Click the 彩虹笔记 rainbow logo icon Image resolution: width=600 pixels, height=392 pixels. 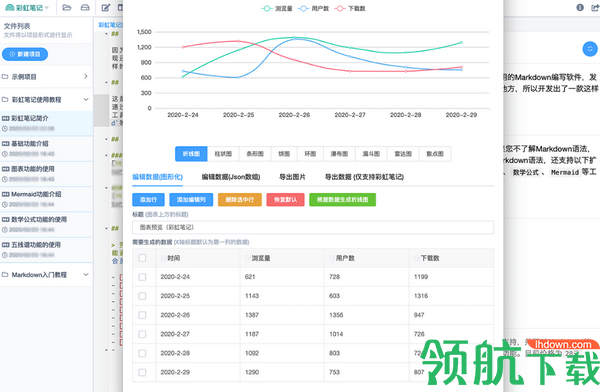[x=10, y=8]
